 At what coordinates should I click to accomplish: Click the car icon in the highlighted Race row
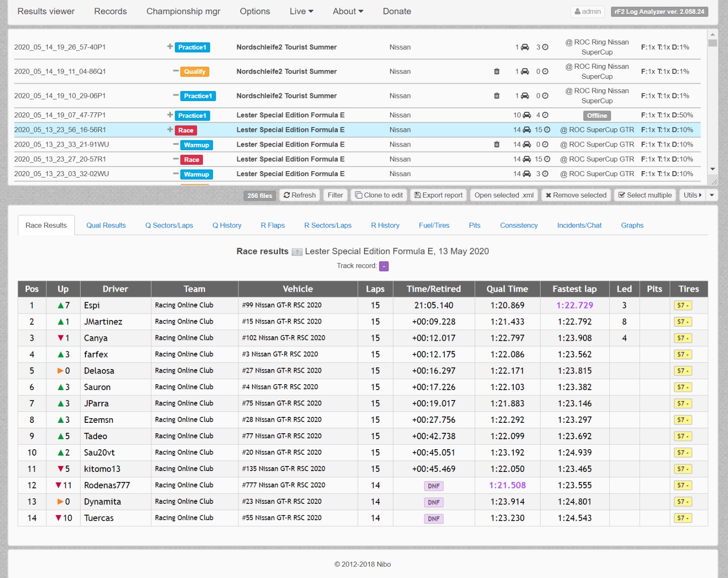click(526, 130)
